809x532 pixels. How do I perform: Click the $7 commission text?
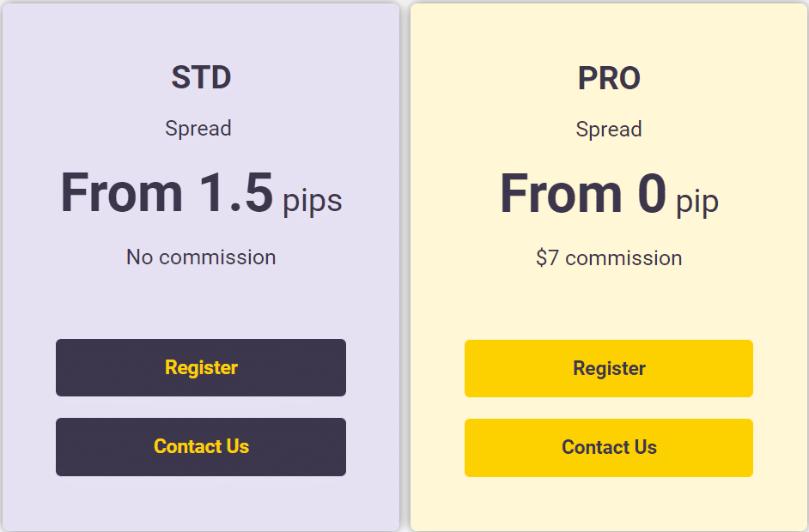coord(609,258)
